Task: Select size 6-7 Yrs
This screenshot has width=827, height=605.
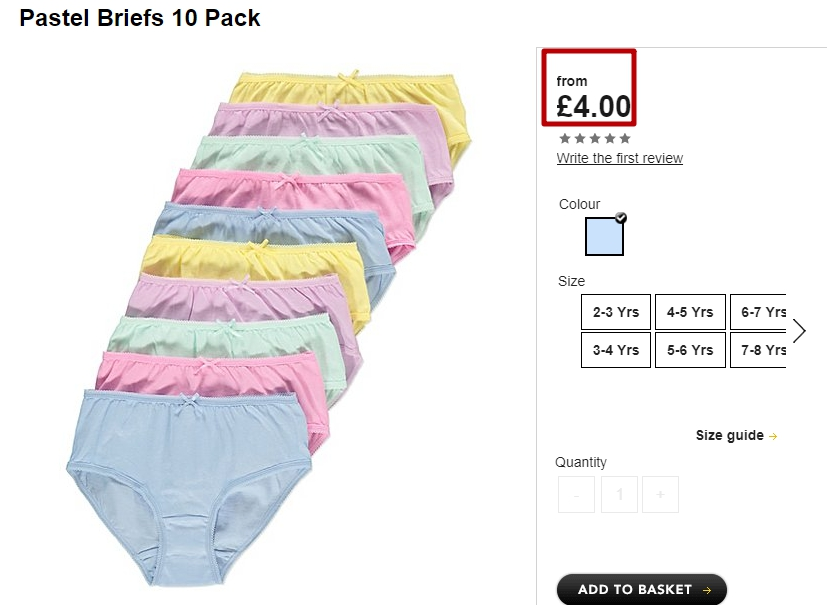Action: [x=762, y=312]
